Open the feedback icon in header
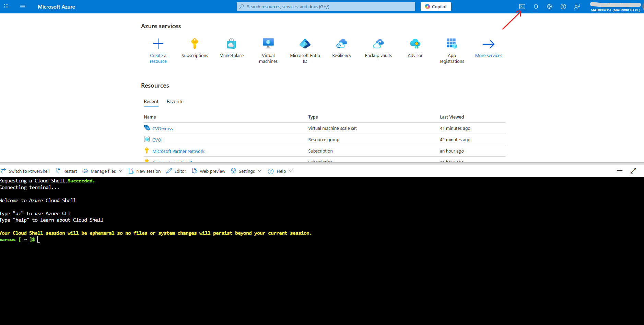644x325 pixels. pos(577,7)
